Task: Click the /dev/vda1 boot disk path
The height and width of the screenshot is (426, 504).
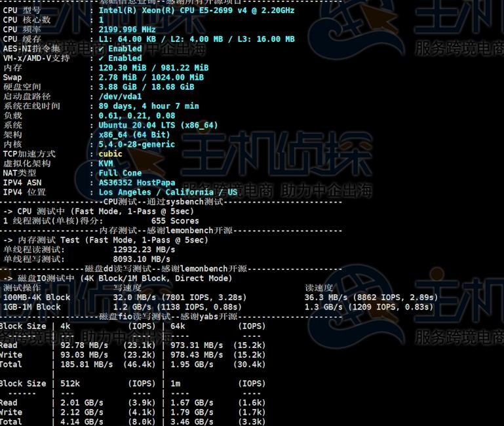Action: 120,96
